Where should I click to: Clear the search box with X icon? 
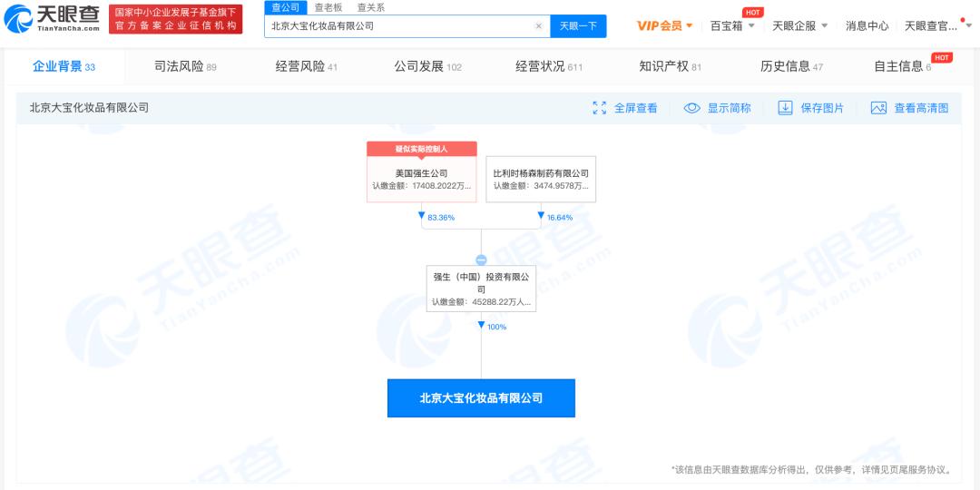539,26
